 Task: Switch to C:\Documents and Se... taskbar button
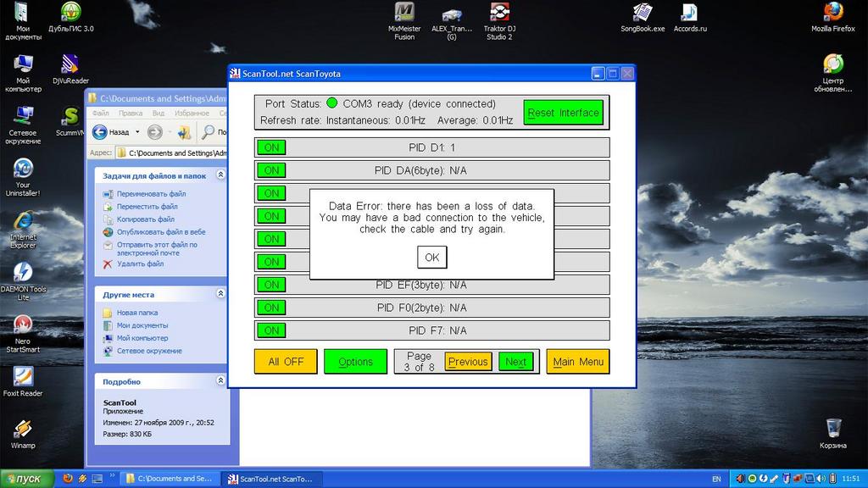pyautogui.click(x=170, y=479)
